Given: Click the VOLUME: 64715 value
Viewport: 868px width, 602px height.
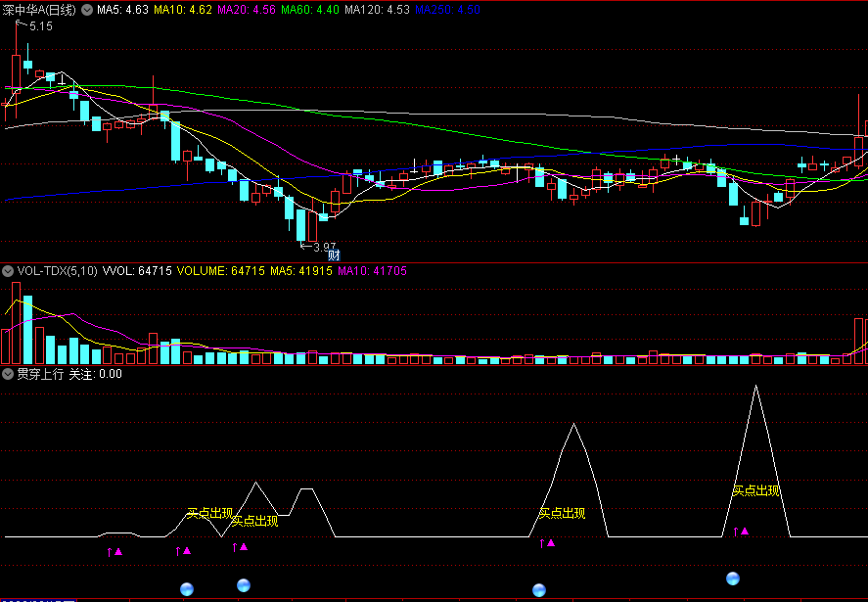Looking at the screenshot, I should [221, 271].
